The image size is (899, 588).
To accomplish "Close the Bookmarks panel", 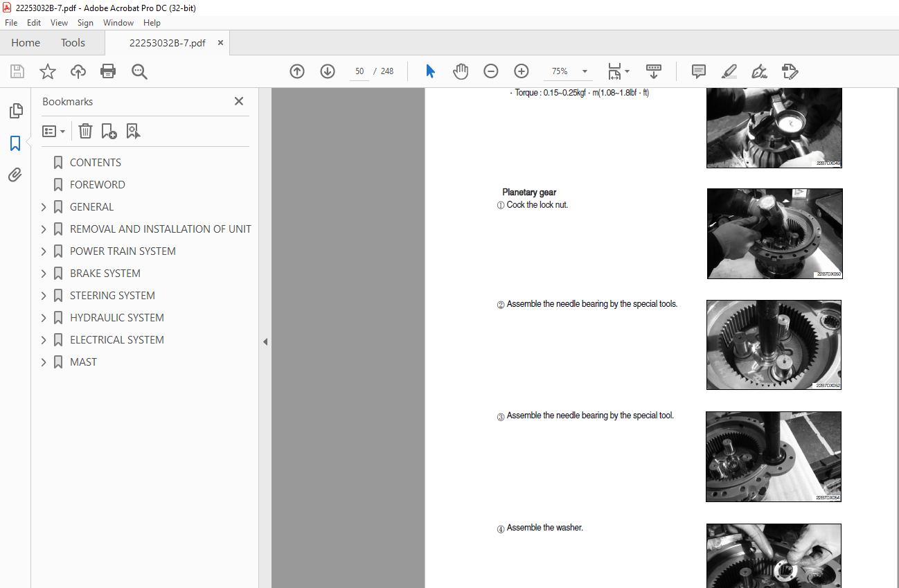I will click(x=239, y=101).
